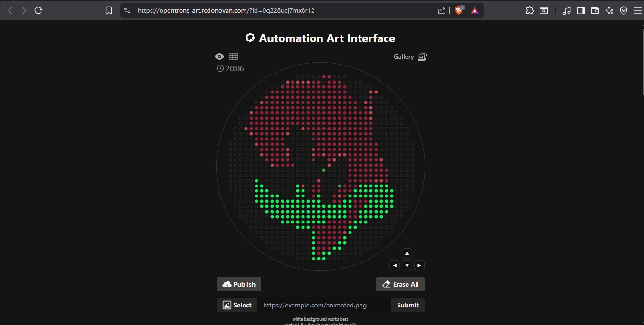
Task: Click the 'white background works best' hint
Action: [320, 319]
